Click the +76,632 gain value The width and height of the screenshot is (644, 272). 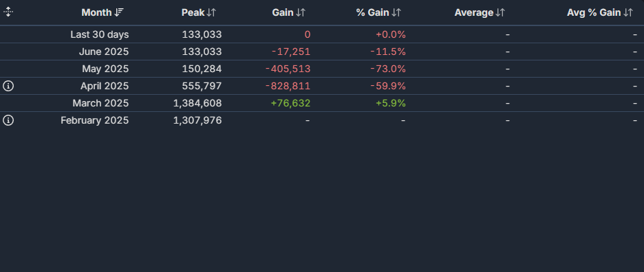(x=291, y=103)
